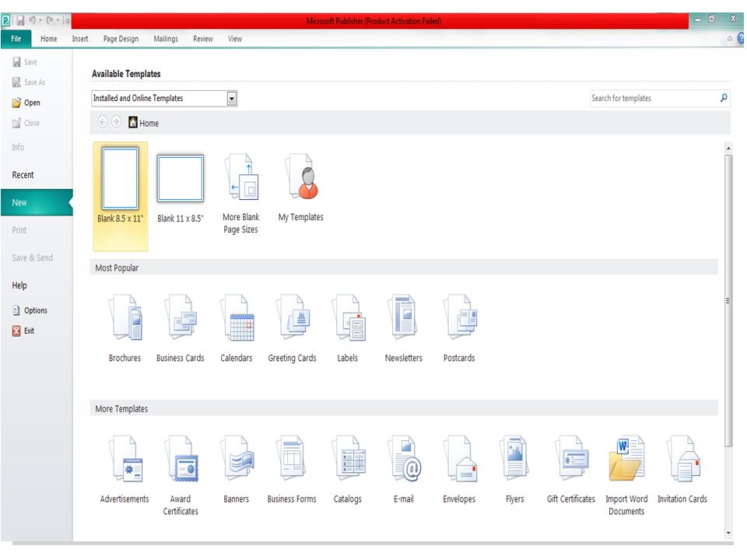Switch to the Mailings tab
This screenshot has width=747, height=560.
[166, 39]
